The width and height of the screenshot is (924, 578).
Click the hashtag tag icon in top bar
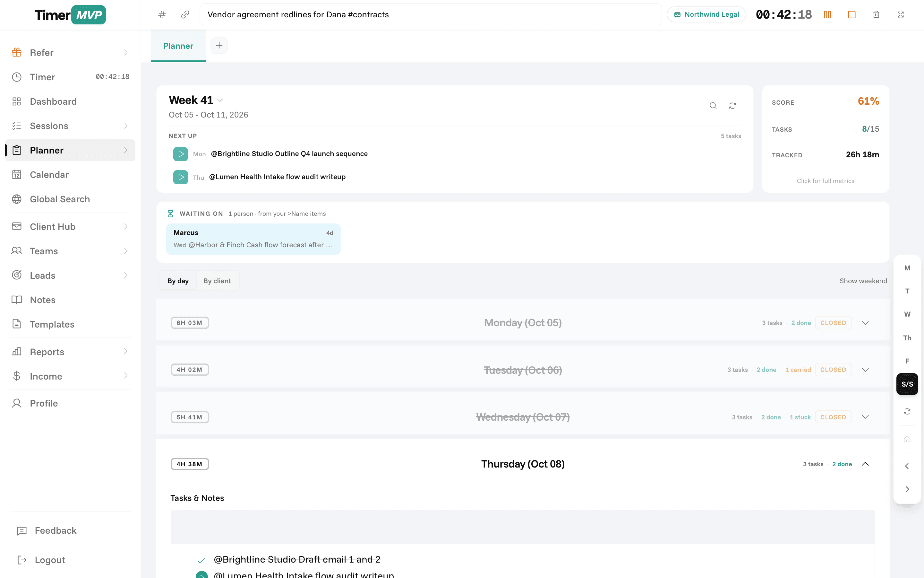pyautogui.click(x=162, y=14)
